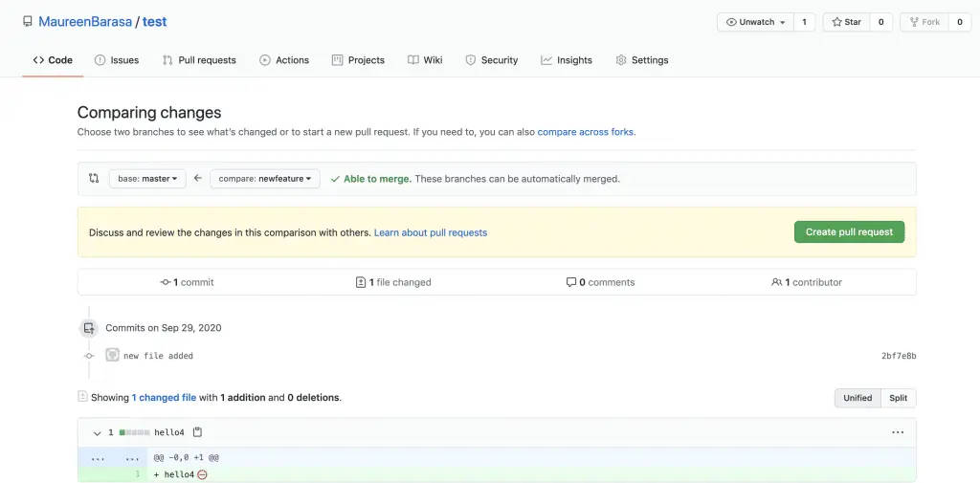Open the new file added commit message
Screen dimensions: 980x483
tap(158, 356)
